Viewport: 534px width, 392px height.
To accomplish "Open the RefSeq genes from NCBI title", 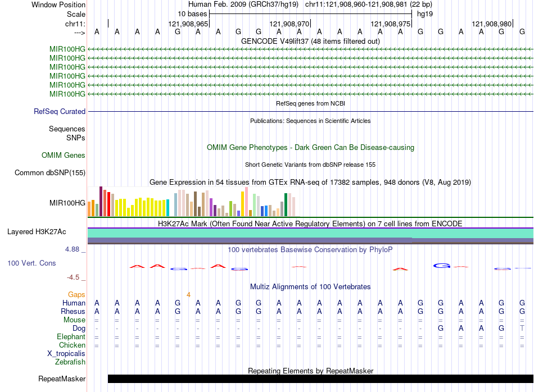I will pyautogui.click(x=310, y=103).
